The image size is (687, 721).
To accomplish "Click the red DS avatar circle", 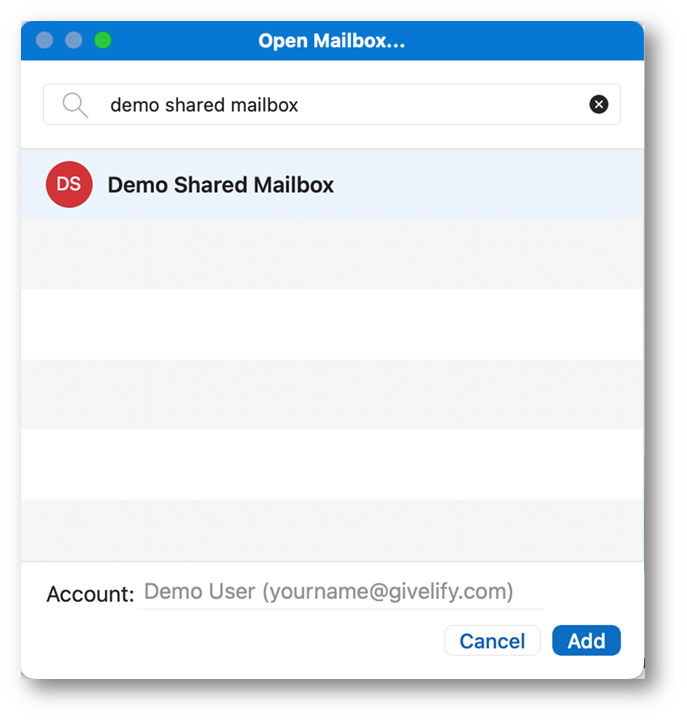I will (x=69, y=184).
